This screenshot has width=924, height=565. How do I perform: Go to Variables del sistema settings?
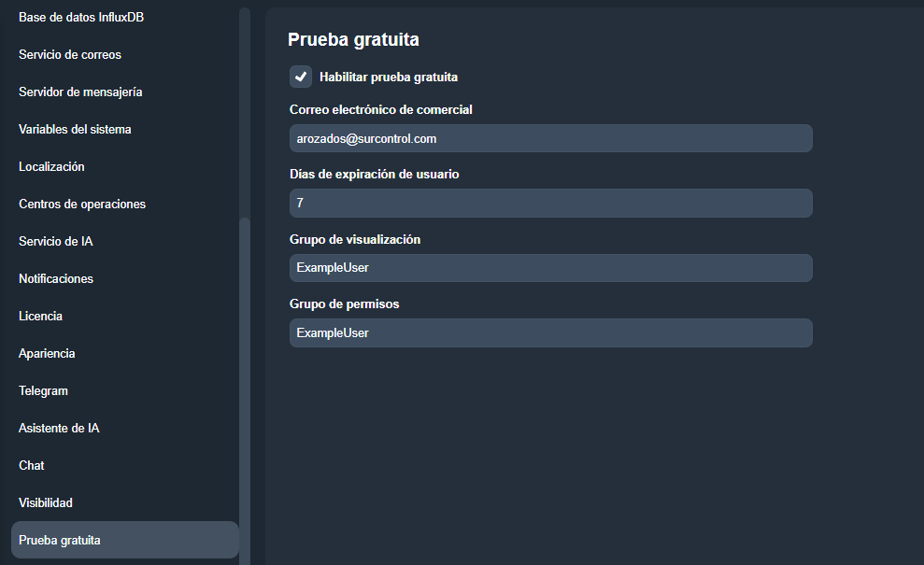click(75, 129)
